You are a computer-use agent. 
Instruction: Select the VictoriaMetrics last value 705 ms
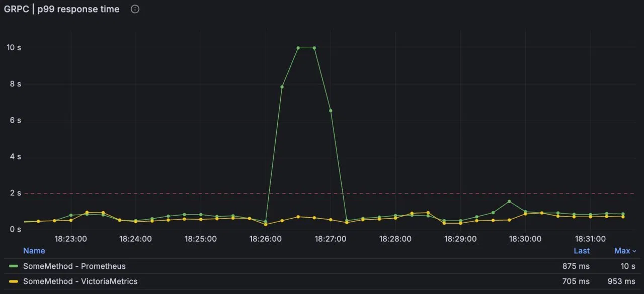point(576,281)
